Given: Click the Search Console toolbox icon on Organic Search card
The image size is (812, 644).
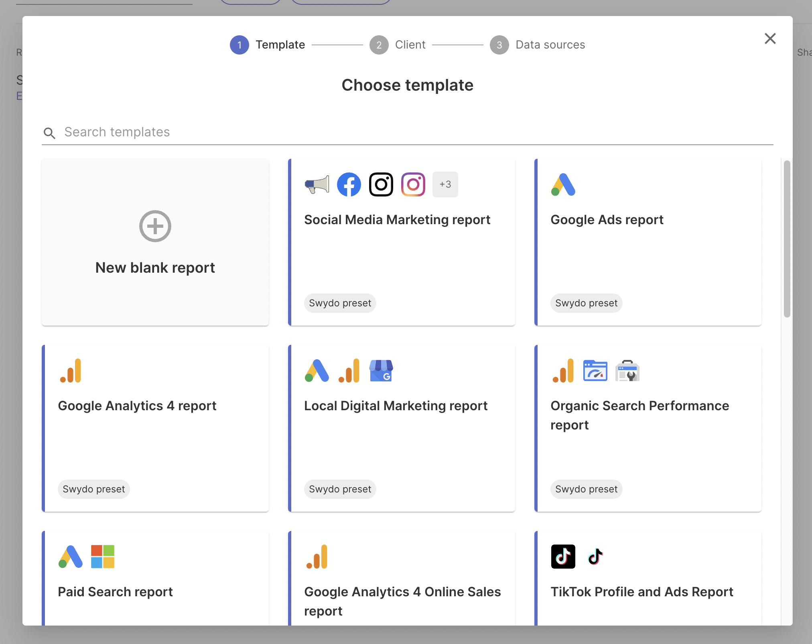Looking at the screenshot, I should pos(627,371).
